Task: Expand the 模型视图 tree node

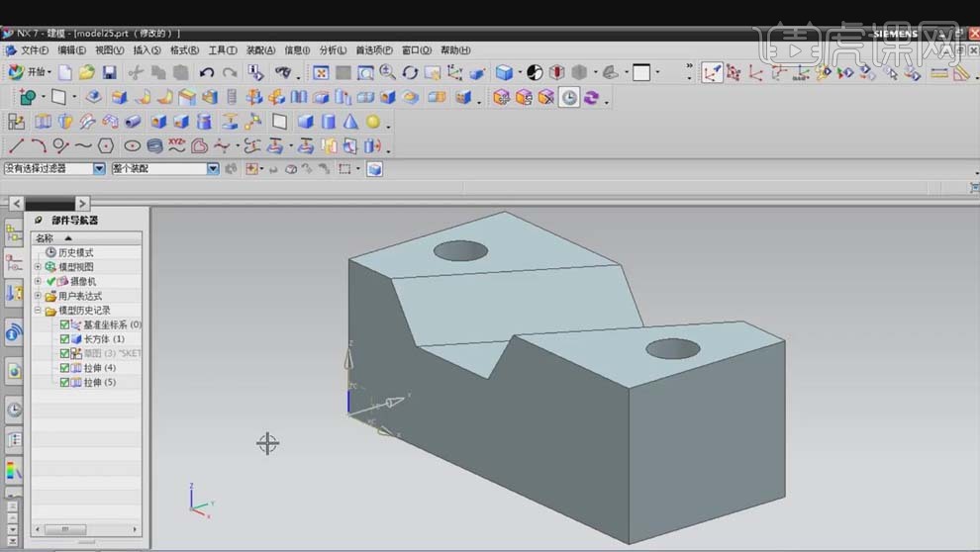Action: (x=38, y=267)
